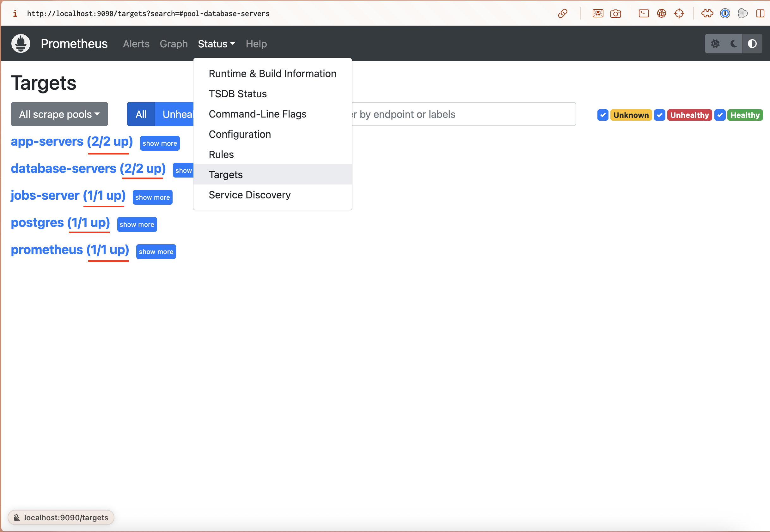
Task: Click the Prometheus brand title
Action: (x=74, y=44)
